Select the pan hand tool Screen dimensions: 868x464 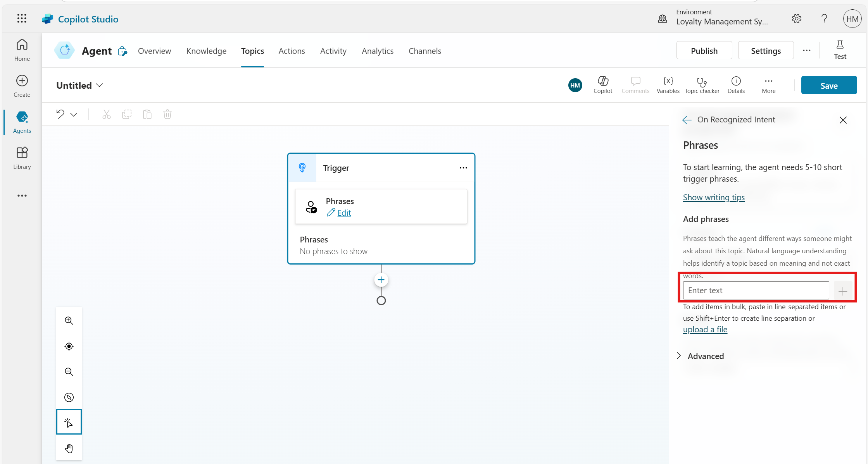click(69, 449)
